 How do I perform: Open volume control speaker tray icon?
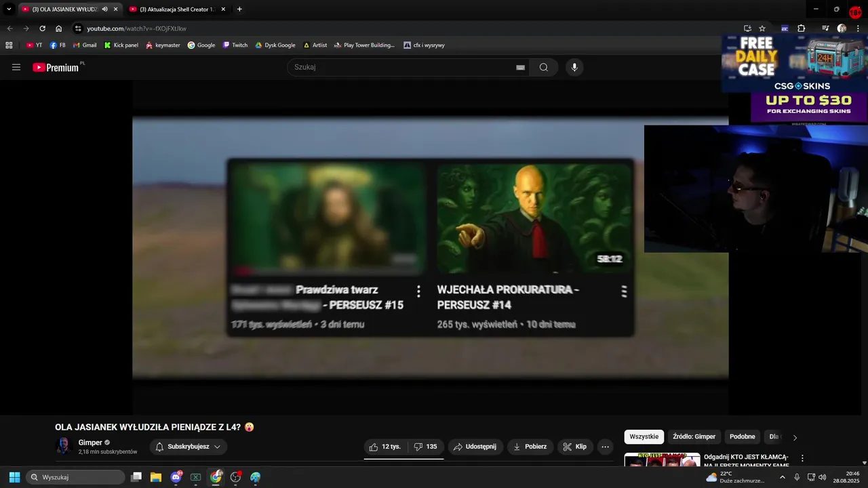[823, 477]
